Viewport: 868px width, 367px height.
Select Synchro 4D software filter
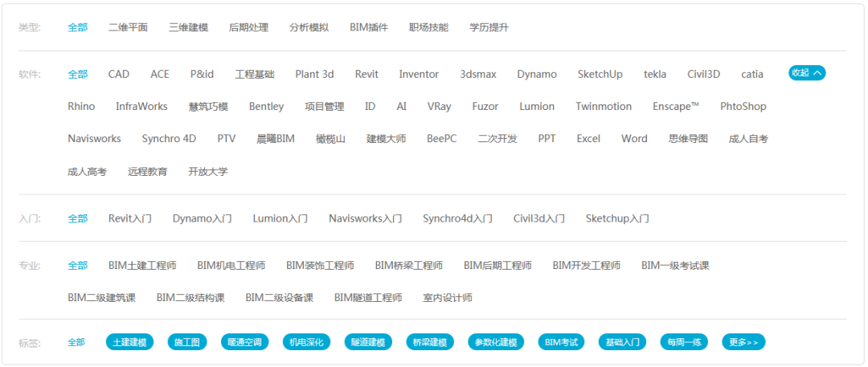(x=169, y=138)
